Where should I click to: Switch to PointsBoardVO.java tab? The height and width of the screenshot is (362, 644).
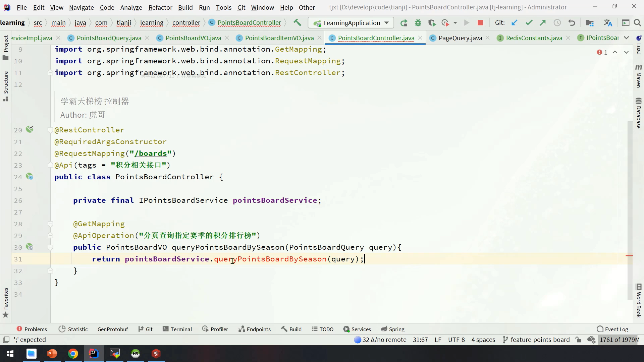click(x=193, y=38)
